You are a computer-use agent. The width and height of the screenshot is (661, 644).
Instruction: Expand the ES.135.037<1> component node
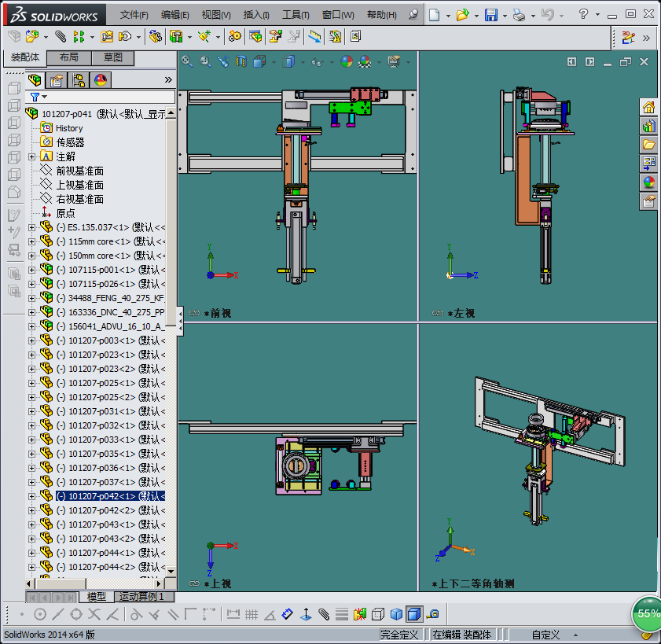tap(32, 227)
